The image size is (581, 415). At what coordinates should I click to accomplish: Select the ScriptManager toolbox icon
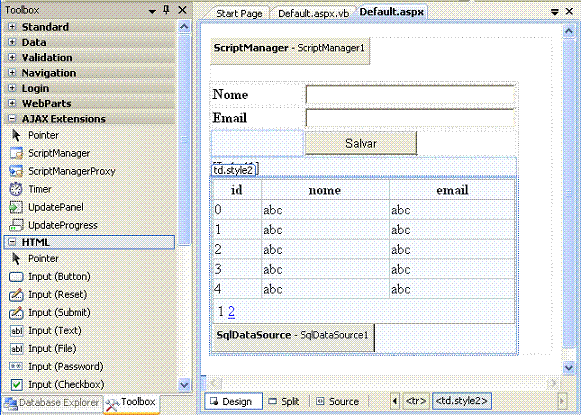click(x=16, y=153)
